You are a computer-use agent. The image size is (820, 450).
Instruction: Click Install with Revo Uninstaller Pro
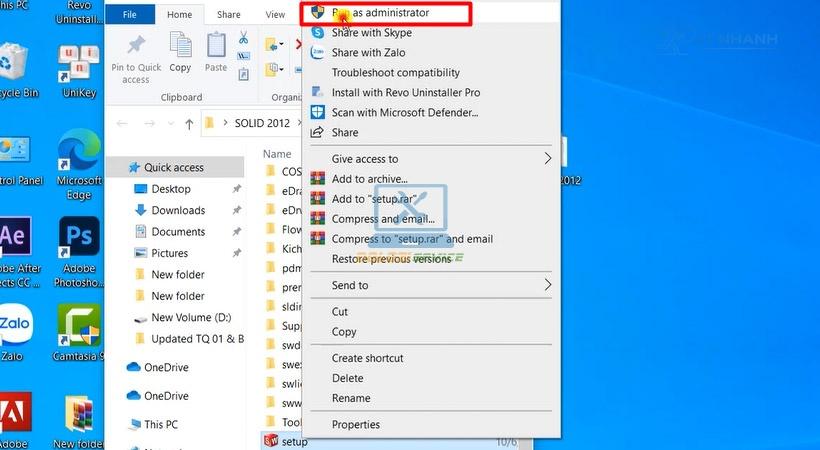405,93
